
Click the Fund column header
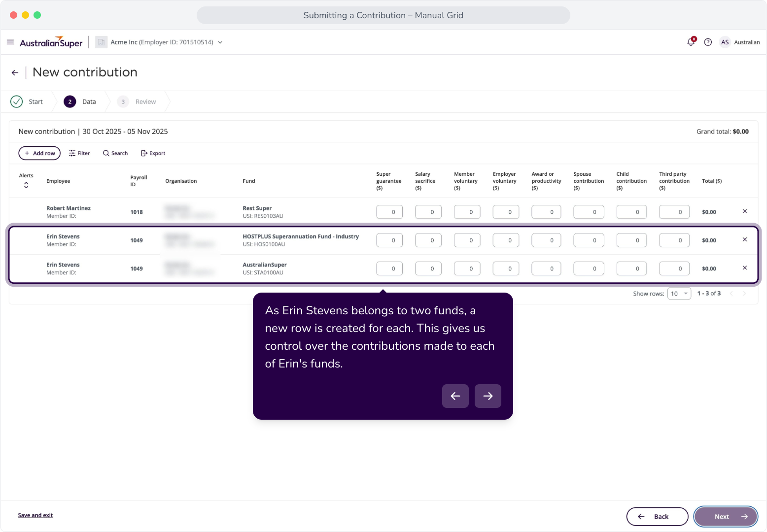(x=249, y=181)
